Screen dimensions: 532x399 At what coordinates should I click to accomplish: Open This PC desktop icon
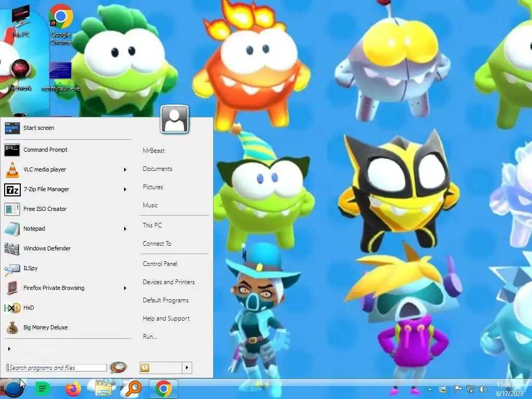pos(20,21)
